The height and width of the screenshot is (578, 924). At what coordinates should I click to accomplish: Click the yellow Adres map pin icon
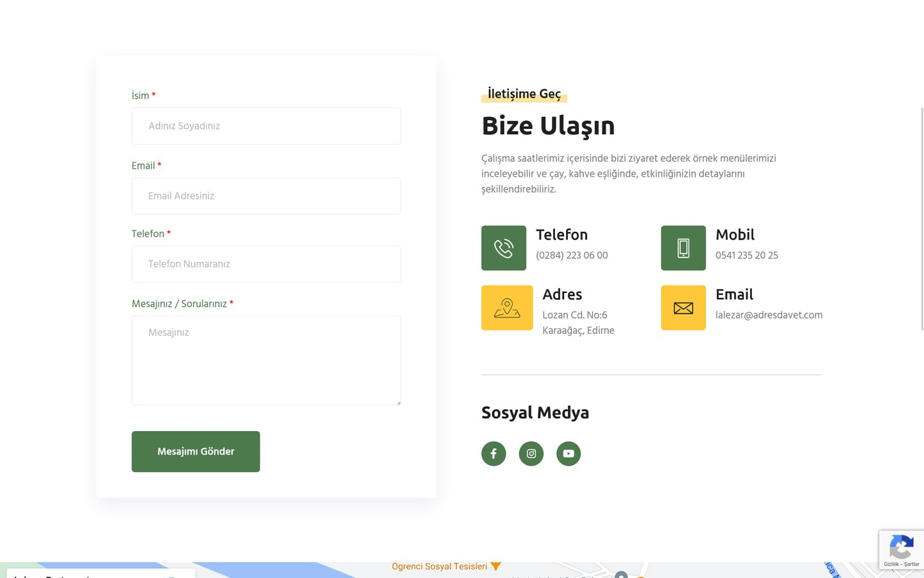[x=507, y=308]
